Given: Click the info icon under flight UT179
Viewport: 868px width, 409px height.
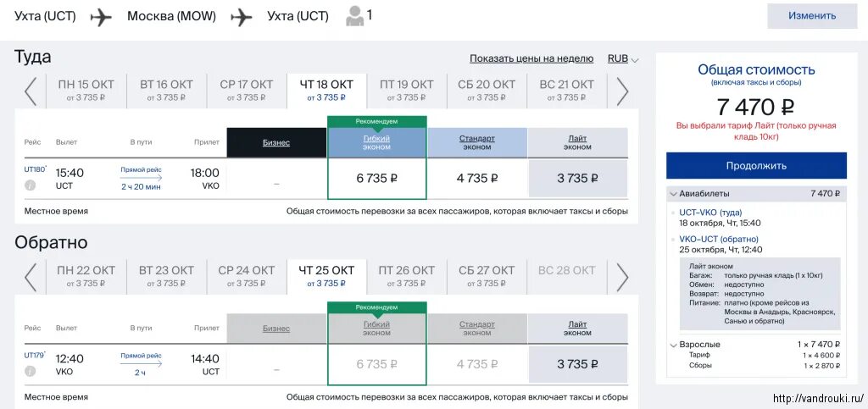Looking at the screenshot, I should point(30,372).
